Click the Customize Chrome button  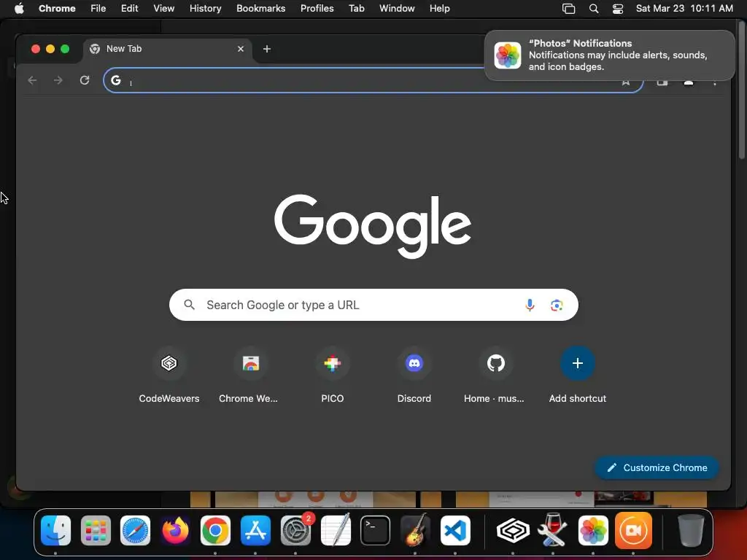pyautogui.click(x=657, y=467)
